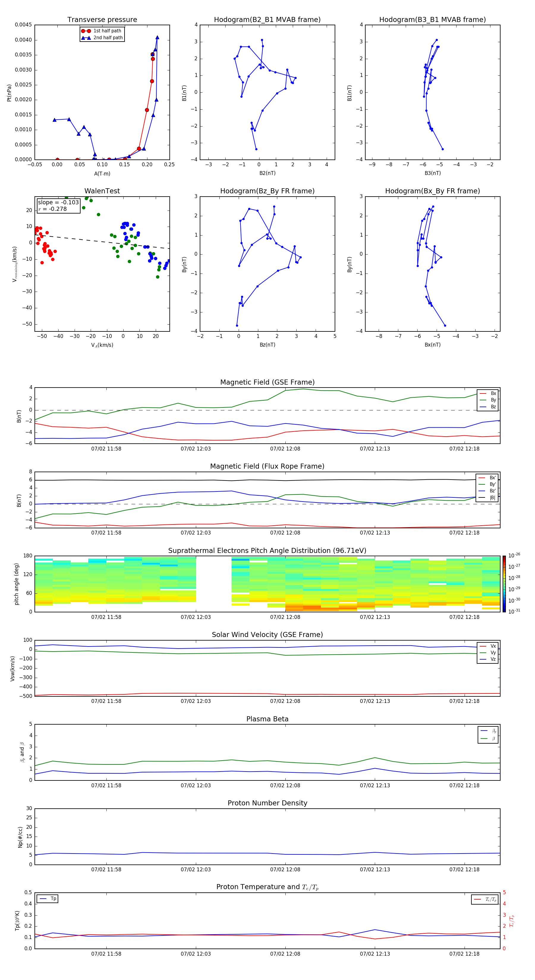The image size is (535, 980).
Task: Click the "Hodogram(B3_B1 MVAB frame)" title
Action: click(x=432, y=20)
